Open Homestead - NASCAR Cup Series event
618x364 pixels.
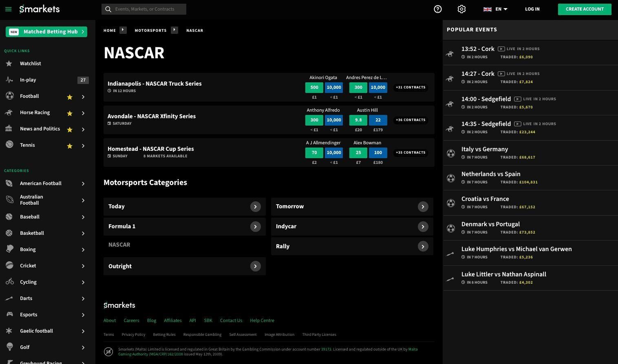click(x=151, y=149)
